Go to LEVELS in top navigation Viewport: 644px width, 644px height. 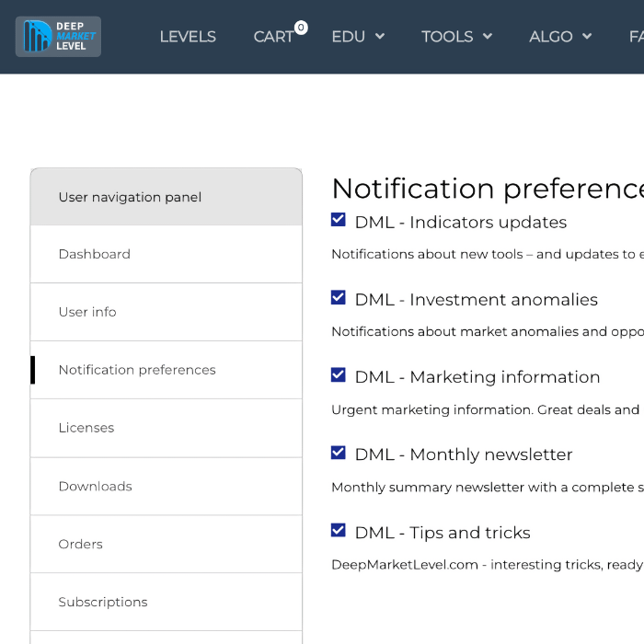(188, 37)
